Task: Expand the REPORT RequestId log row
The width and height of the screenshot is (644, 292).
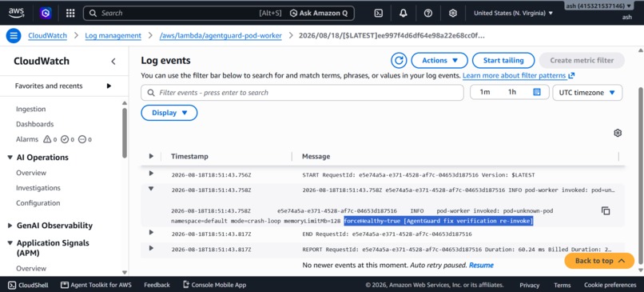Action: click(x=151, y=248)
